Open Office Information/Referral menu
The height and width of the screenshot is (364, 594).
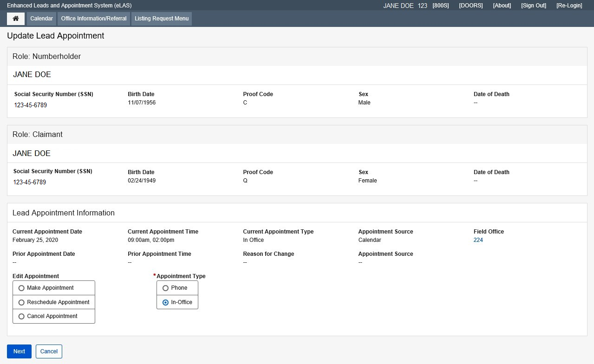click(x=94, y=19)
